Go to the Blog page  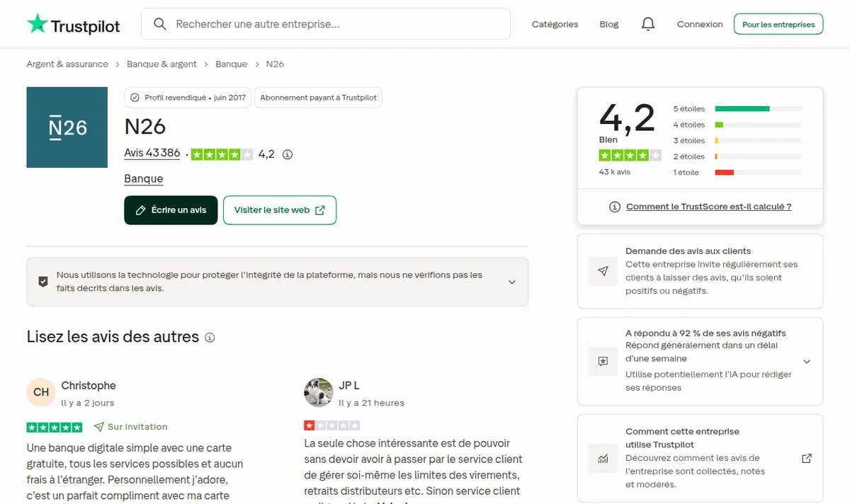click(x=609, y=24)
